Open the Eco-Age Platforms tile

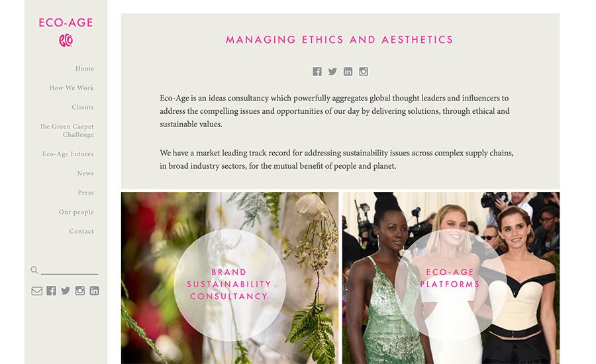[451, 278]
